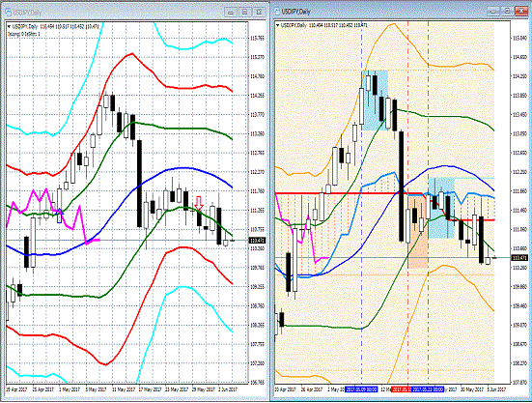
Task: Open the triangle menu in left chart header
Action: click(x=9, y=26)
